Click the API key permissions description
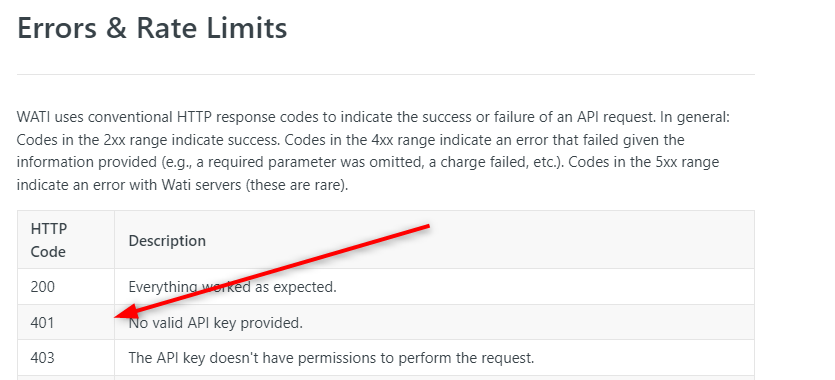Image resolution: width=835 pixels, height=380 pixels. [331, 358]
